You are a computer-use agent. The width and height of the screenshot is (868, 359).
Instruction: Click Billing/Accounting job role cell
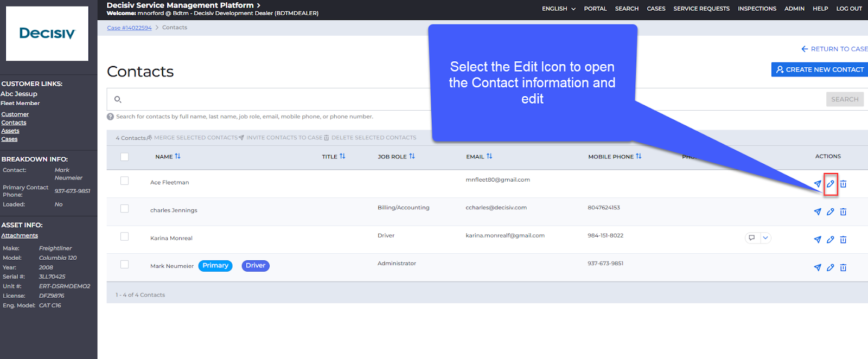(404, 208)
